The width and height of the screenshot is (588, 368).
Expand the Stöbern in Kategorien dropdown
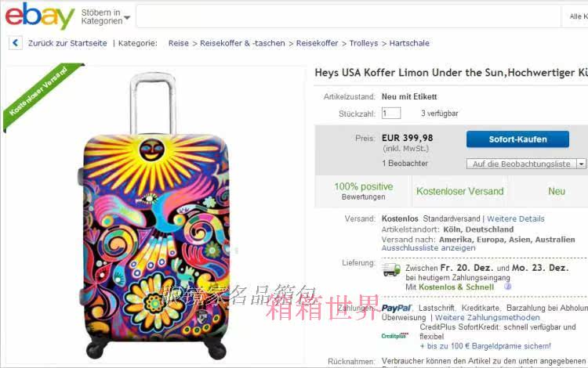pyautogui.click(x=106, y=17)
